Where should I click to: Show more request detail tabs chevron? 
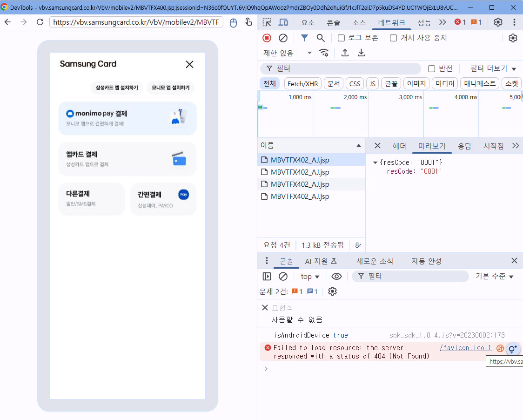pyautogui.click(x=516, y=146)
